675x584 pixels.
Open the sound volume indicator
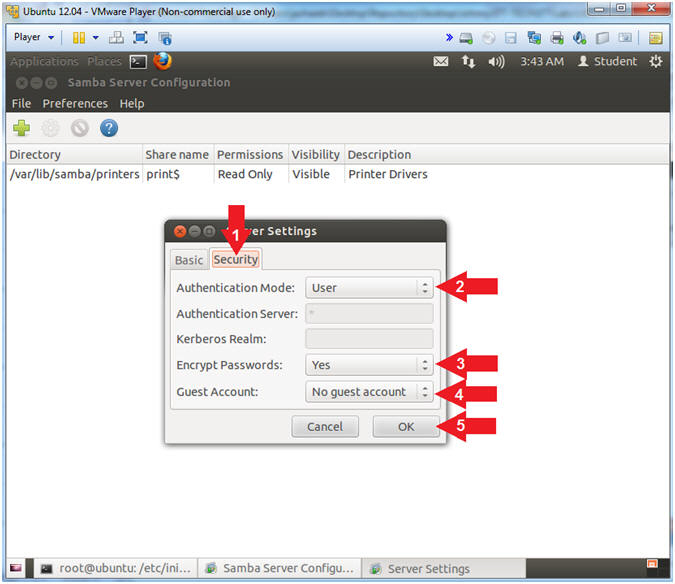coord(496,62)
